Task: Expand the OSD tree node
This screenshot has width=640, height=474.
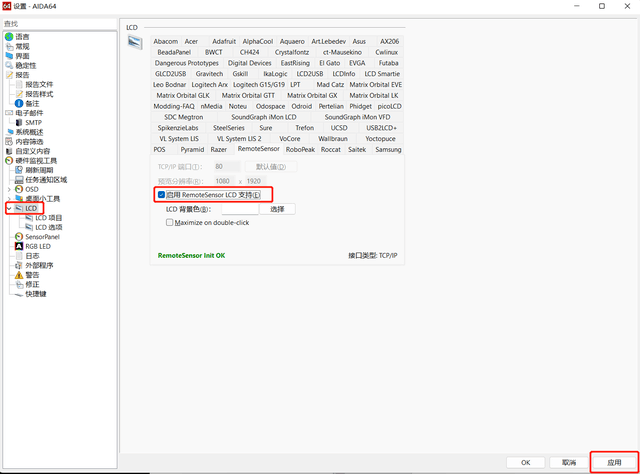Action: click(x=9, y=189)
